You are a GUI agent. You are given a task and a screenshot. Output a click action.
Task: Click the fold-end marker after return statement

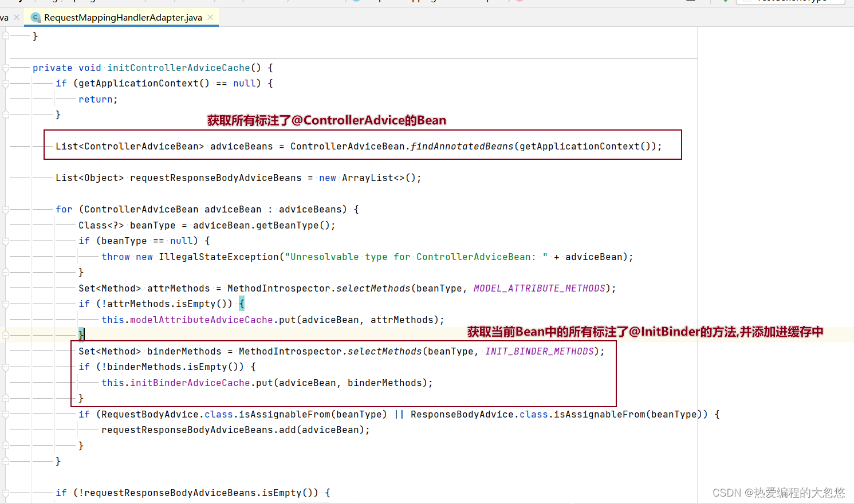(5, 115)
